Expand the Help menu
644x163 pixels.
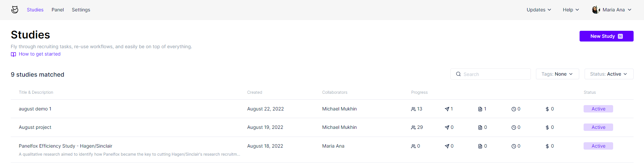pos(571,10)
